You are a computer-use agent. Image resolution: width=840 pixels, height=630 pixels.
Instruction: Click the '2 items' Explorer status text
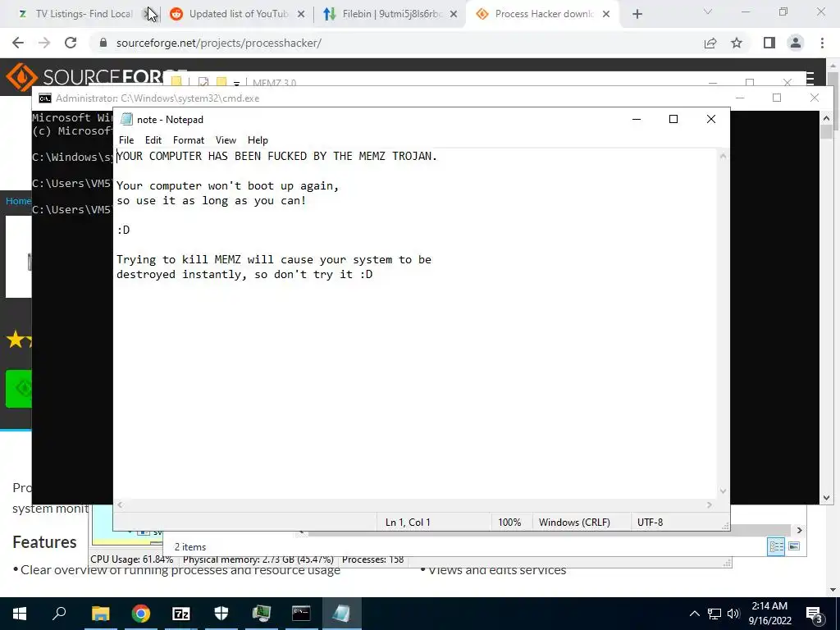[x=190, y=547]
